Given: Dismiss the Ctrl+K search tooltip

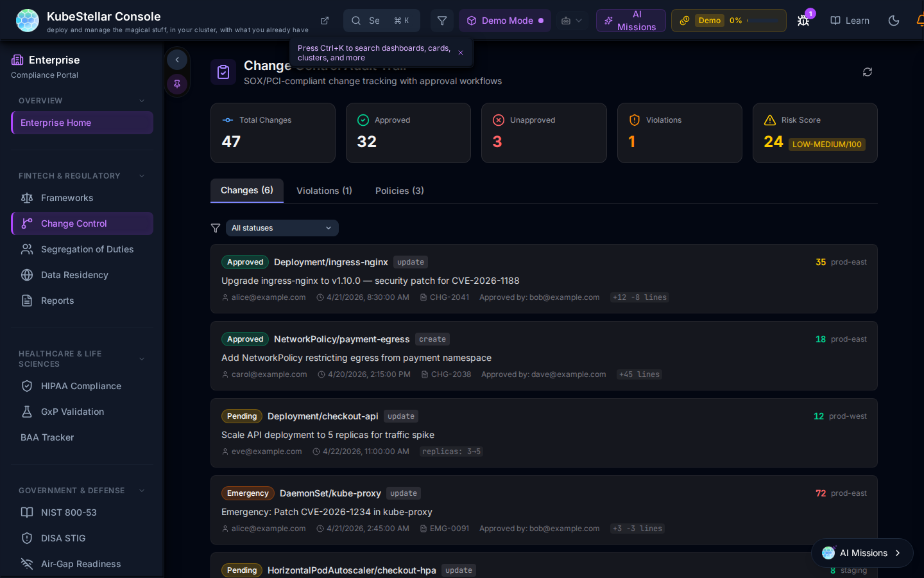Looking at the screenshot, I should pos(461,53).
